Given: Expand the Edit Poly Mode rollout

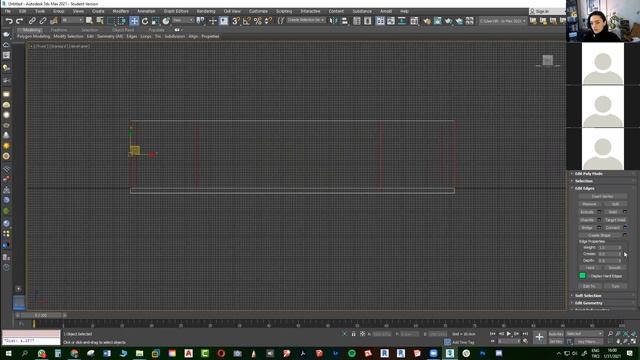Looking at the screenshot, I should 602,174.
